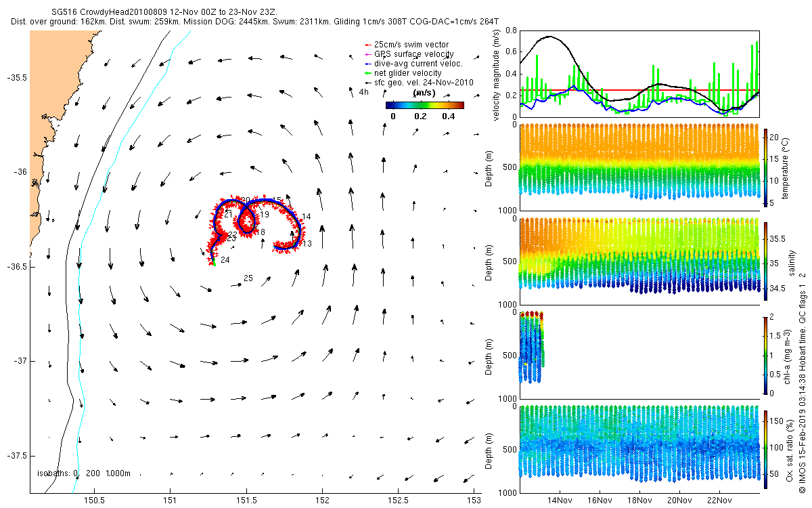Click the '34.5' tick on the salinity colorbar
812x508 pixels.
(778, 289)
